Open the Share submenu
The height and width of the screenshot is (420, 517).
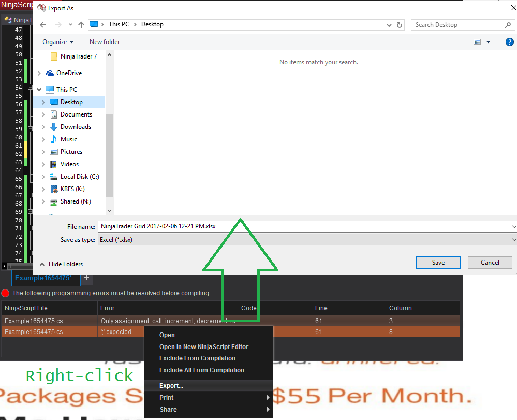[x=209, y=410]
